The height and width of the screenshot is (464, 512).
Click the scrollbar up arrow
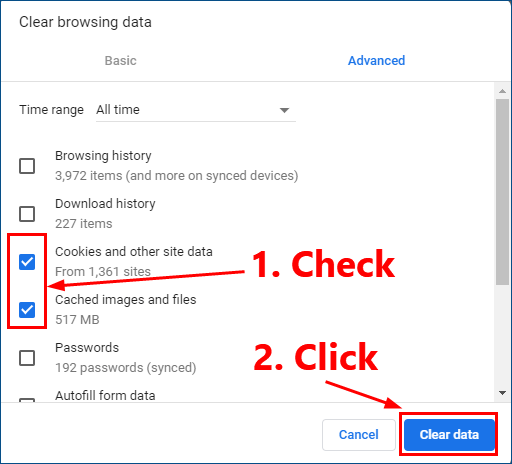(x=502, y=91)
